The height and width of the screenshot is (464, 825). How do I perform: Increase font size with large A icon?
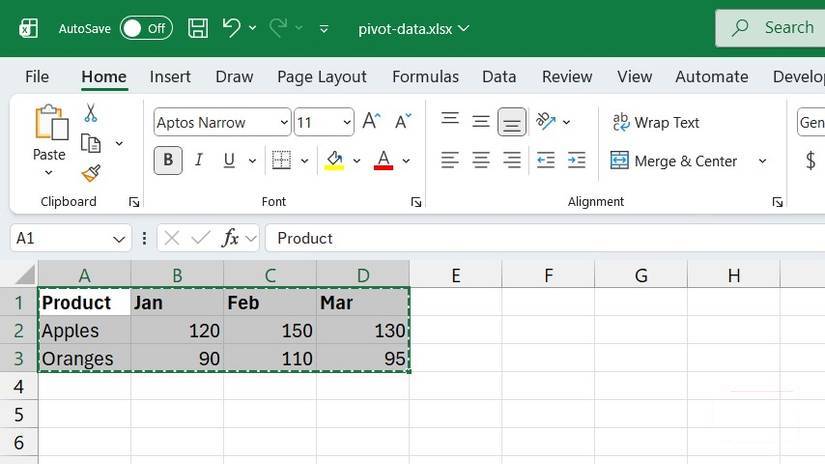click(x=371, y=121)
